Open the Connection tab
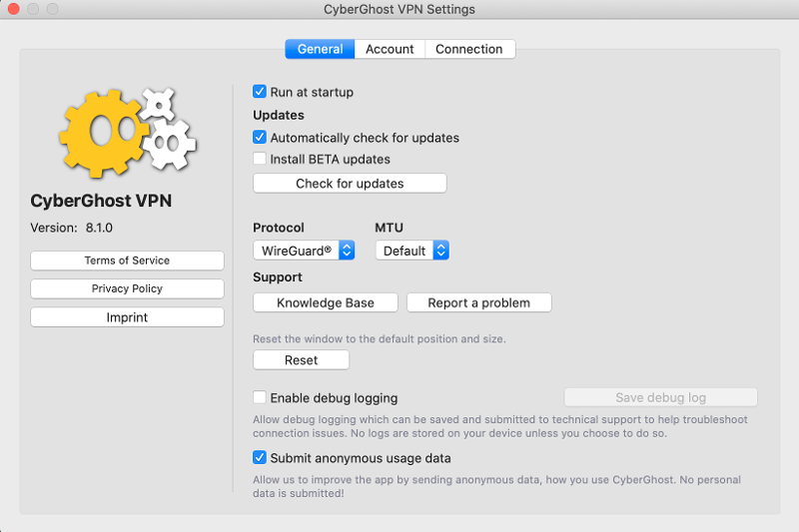The height and width of the screenshot is (532, 799). pyautogui.click(x=468, y=49)
